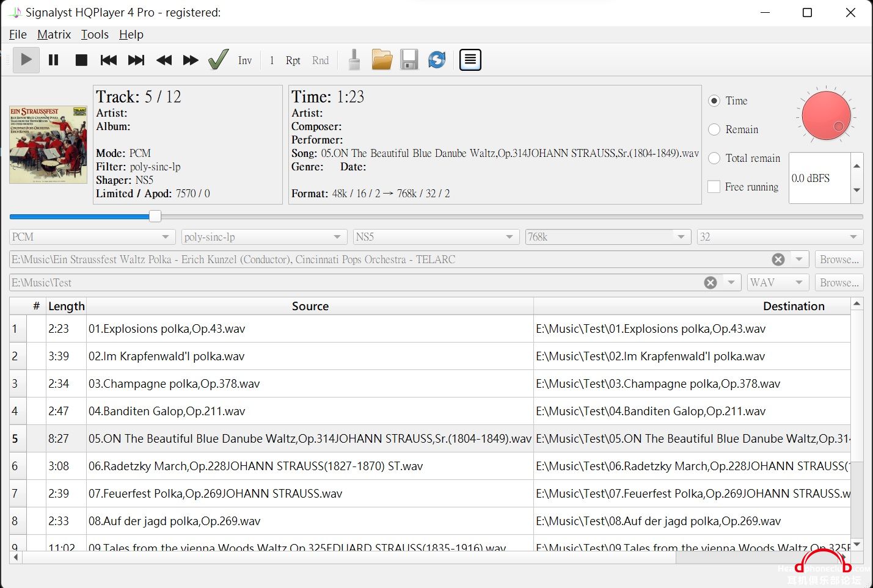Select track 06.Radetzky March source row
The width and height of the screenshot is (873, 588).
point(310,466)
